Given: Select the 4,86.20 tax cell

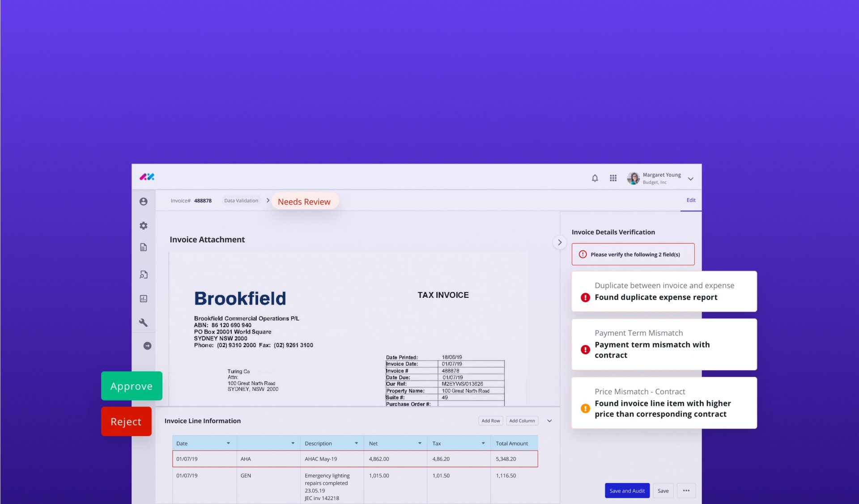Looking at the screenshot, I should [459, 459].
